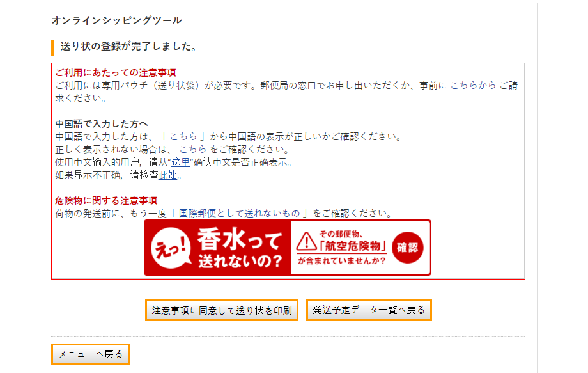Click the warning triangle icon in banner

click(x=306, y=241)
